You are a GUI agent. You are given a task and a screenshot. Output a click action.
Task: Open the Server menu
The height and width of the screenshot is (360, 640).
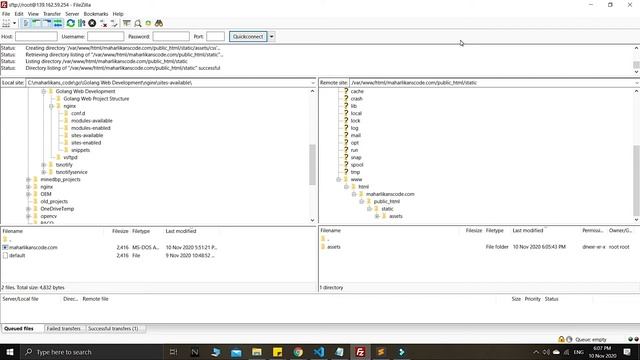tap(72, 13)
